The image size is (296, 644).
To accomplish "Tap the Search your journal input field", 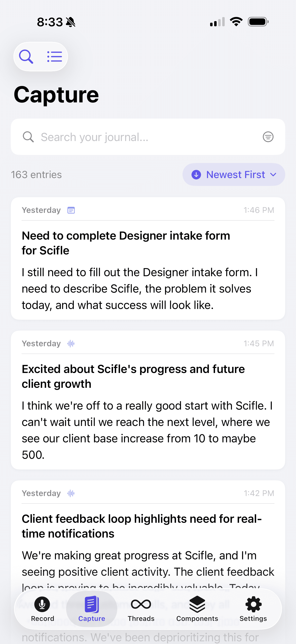I will [125, 137].
